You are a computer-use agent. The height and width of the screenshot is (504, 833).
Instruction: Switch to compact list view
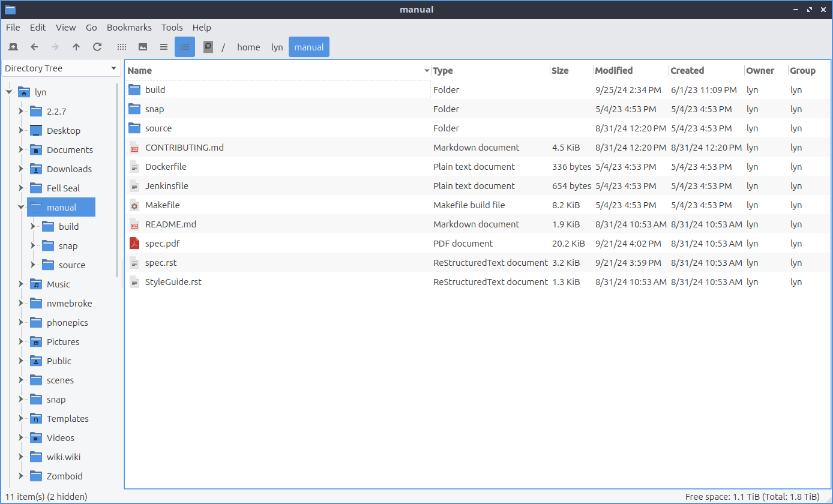(x=164, y=47)
